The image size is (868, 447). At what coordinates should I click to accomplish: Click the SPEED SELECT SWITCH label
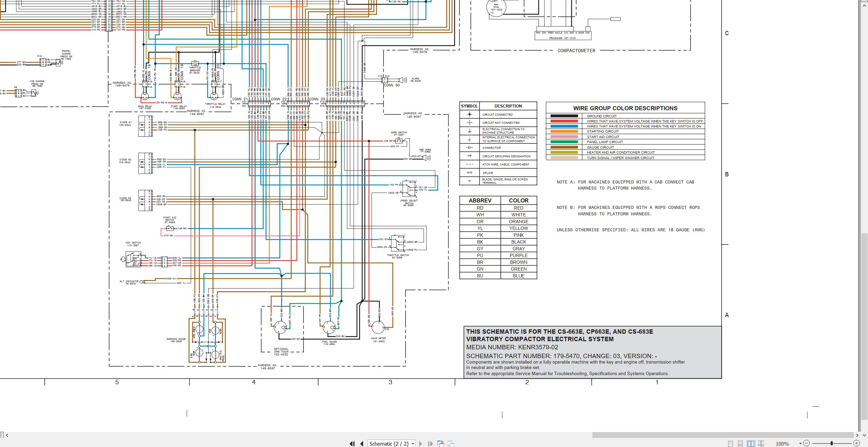coord(409,203)
